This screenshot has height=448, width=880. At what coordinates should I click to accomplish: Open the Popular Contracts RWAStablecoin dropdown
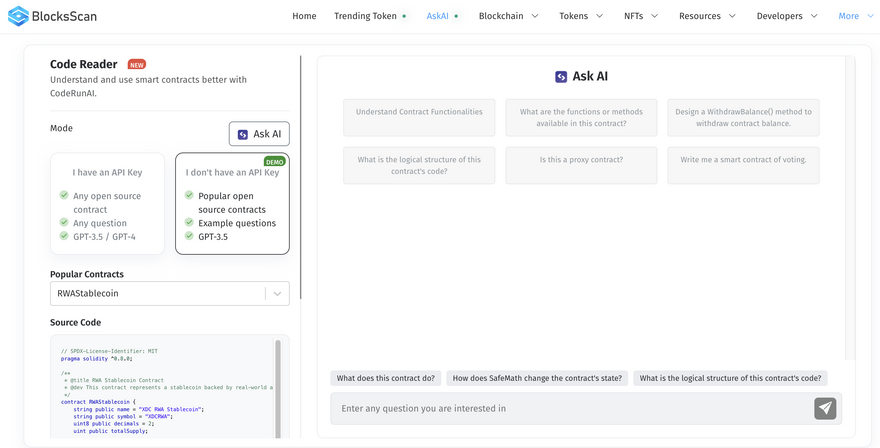(169, 293)
